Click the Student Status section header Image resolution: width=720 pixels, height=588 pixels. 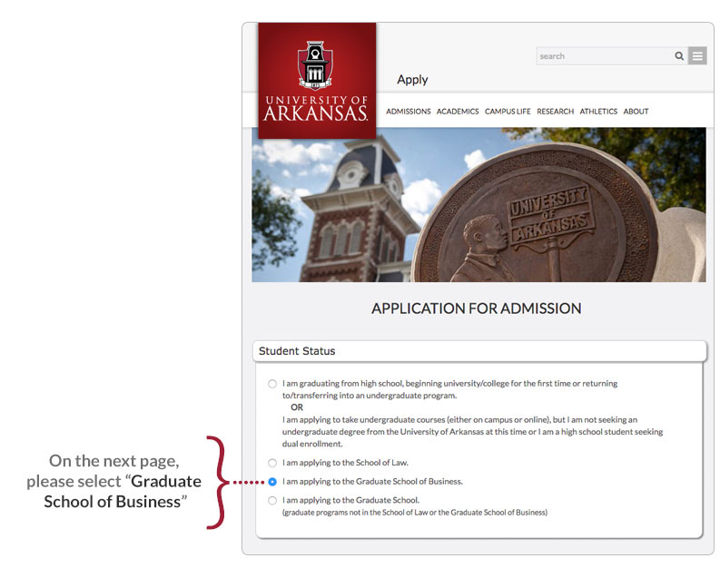pos(479,351)
